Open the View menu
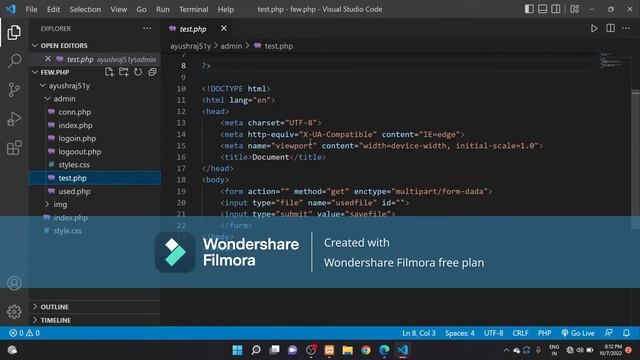 pyautogui.click(x=118, y=9)
